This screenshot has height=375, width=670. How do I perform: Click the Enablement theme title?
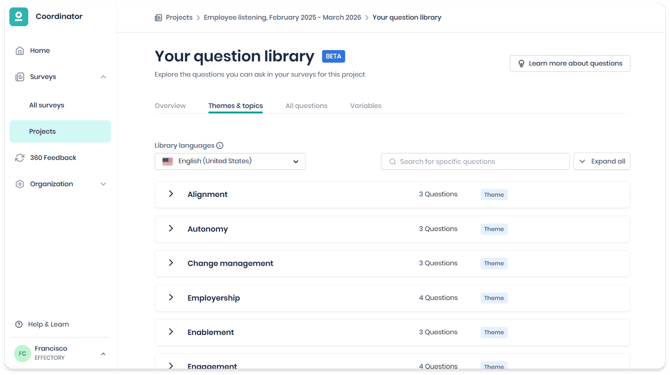coord(211,332)
